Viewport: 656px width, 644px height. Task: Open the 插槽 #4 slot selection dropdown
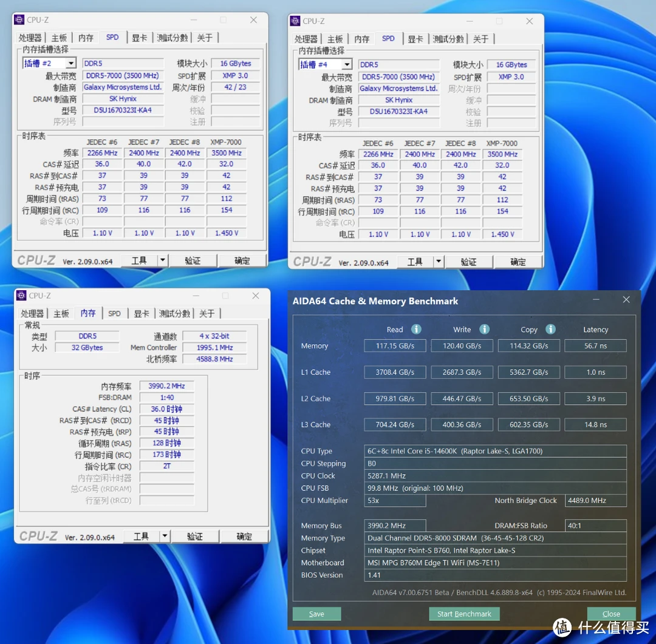point(347,64)
